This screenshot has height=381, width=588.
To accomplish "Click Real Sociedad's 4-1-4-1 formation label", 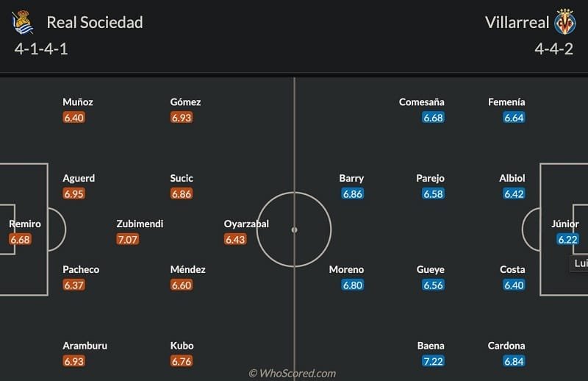I will click(x=41, y=49).
